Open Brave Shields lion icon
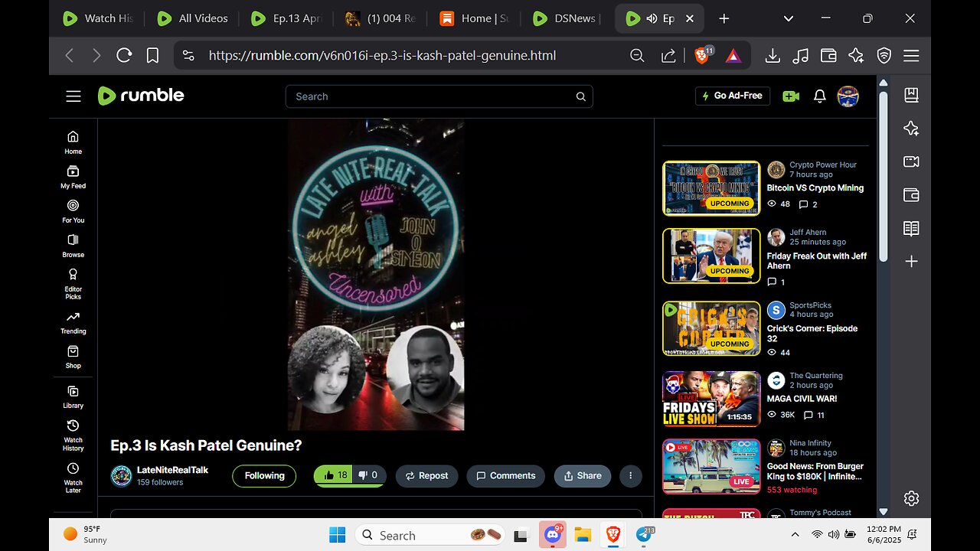This screenshot has height=551, width=980. pyautogui.click(x=703, y=55)
